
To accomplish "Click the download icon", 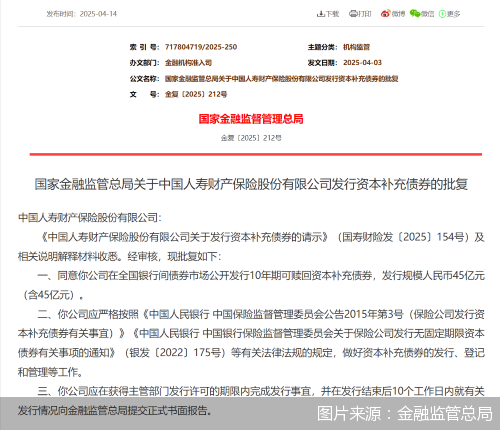I will (x=320, y=14).
